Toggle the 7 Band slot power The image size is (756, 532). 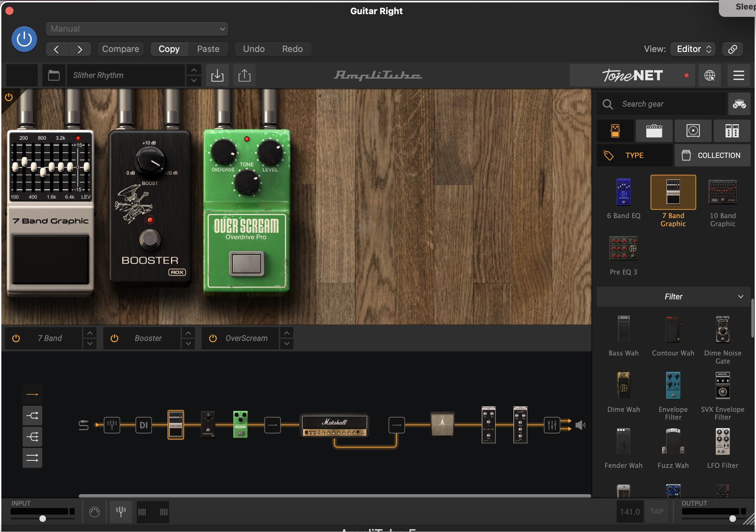[16, 338]
